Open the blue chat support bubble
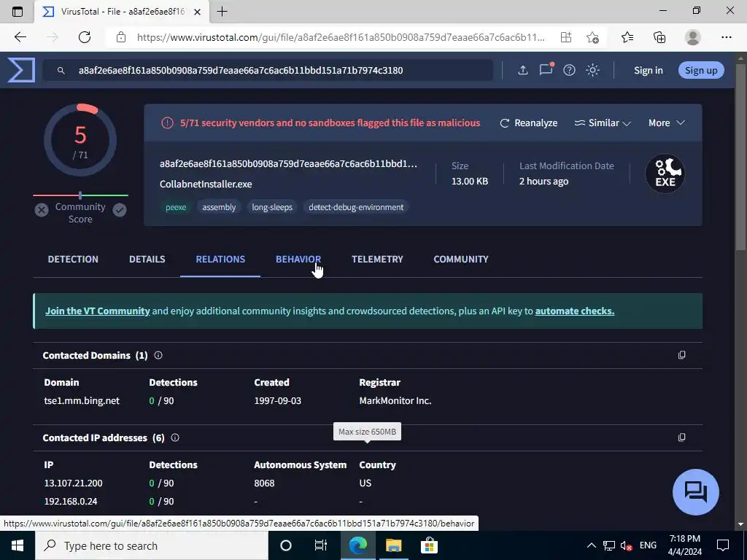This screenshot has height=560, width=747. click(x=695, y=492)
